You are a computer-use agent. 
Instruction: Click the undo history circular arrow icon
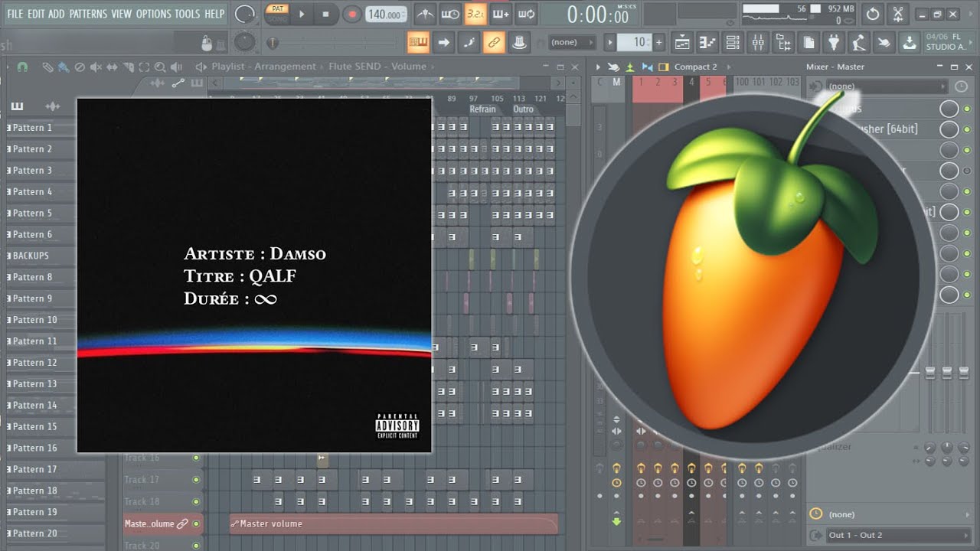(x=872, y=14)
